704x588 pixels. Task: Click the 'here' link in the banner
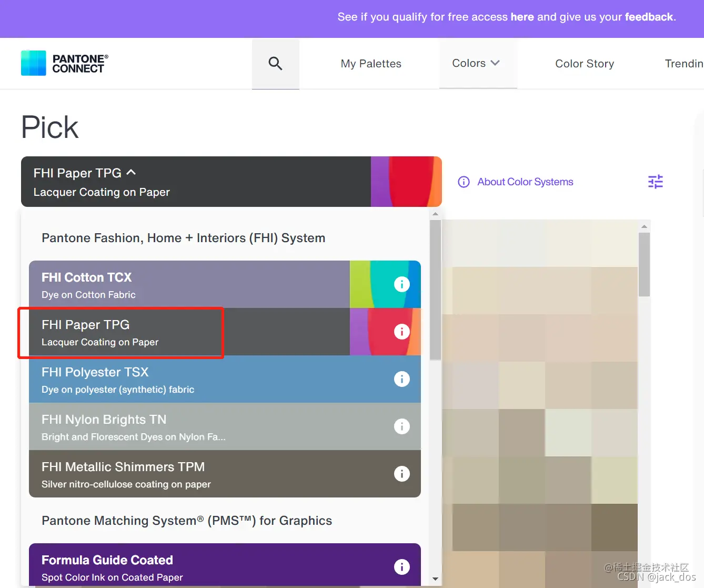point(522,17)
